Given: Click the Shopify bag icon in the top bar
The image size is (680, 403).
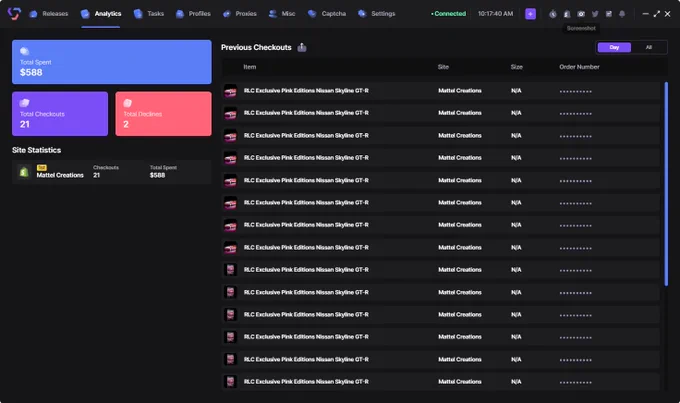Looking at the screenshot, I should tap(567, 14).
